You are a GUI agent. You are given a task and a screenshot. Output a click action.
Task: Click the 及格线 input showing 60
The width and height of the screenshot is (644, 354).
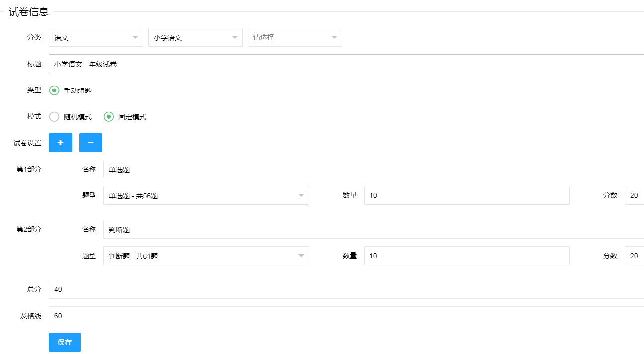346,316
